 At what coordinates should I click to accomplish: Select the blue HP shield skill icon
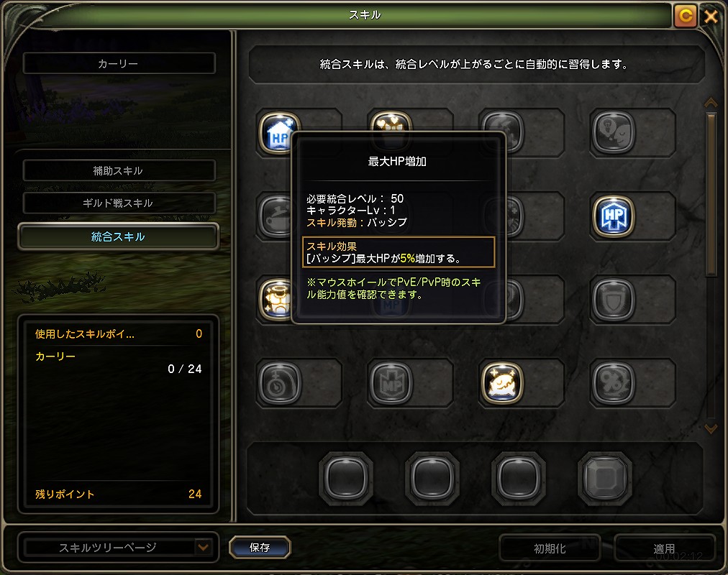[614, 216]
